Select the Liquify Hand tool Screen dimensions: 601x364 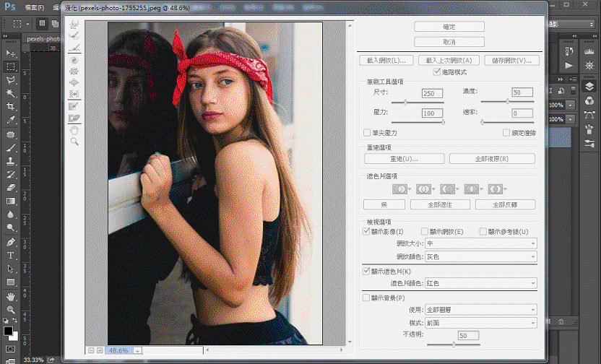click(74, 130)
